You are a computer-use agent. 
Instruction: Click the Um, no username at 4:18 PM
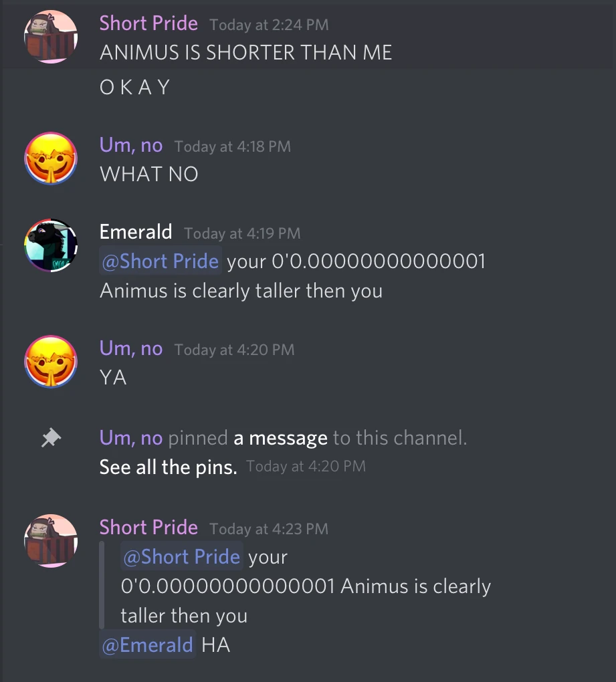[x=131, y=145]
